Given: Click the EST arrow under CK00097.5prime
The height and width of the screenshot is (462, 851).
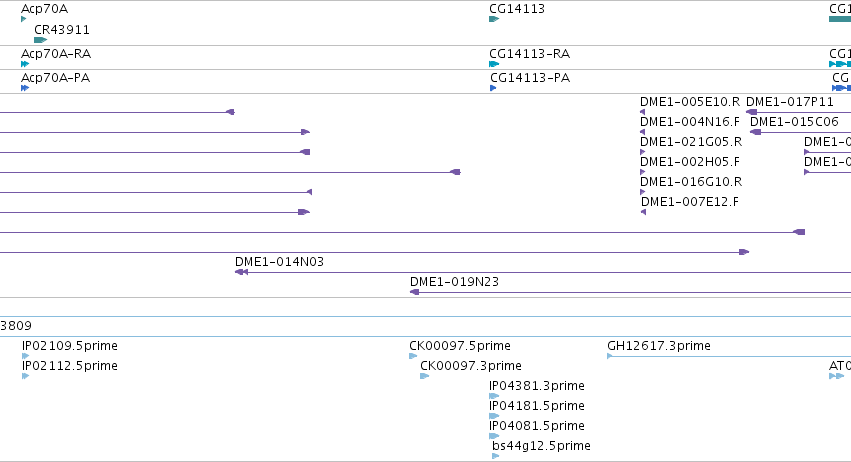Looking at the screenshot, I should pos(413,356).
